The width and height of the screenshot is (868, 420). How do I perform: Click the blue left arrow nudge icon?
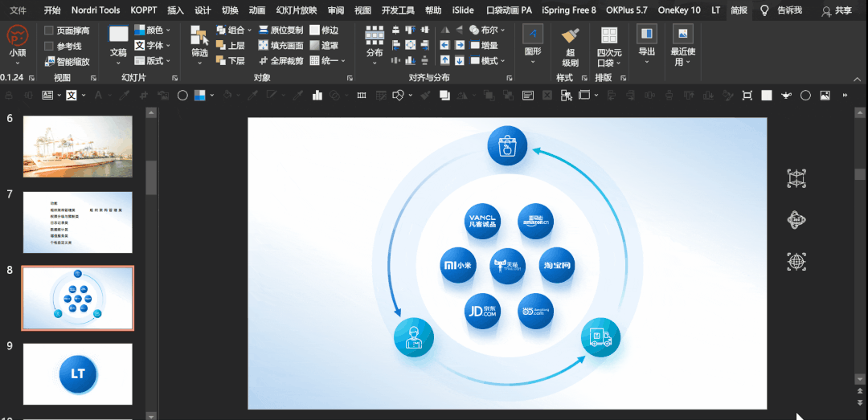click(444, 46)
